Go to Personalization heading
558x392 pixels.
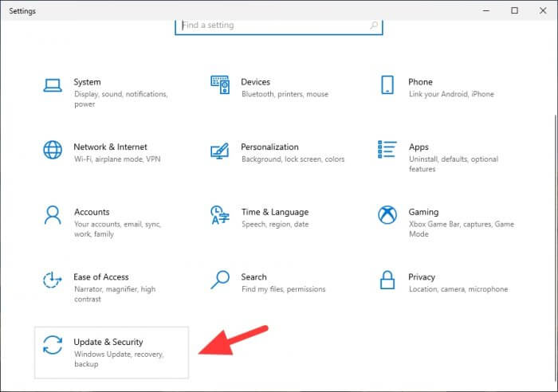click(269, 147)
